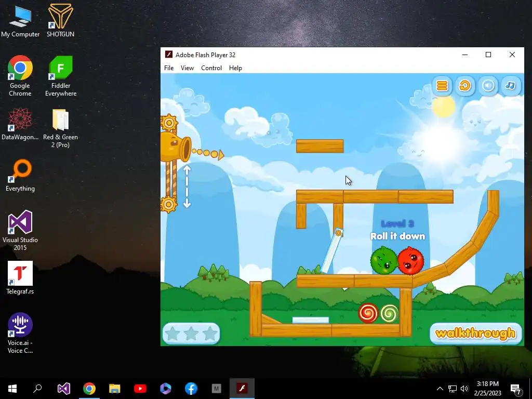Open Facebook app from the taskbar
The image size is (532, 399).
[191, 389]
